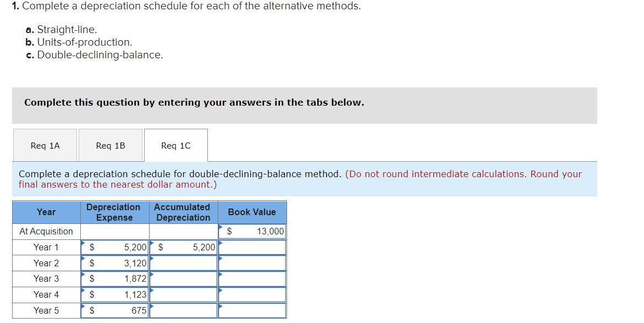The width and height of the screenshot is (644, 323).
Task: Select the Year 4 Depreciation Expense field
Action: point(115,295)
